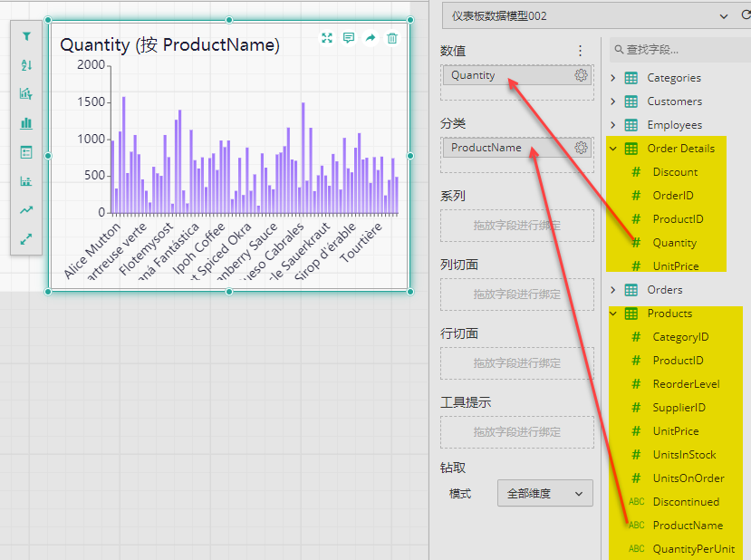Delete the chart using the trash icon
This screenshot has height=560, width=751.
(x=392, y=38)
